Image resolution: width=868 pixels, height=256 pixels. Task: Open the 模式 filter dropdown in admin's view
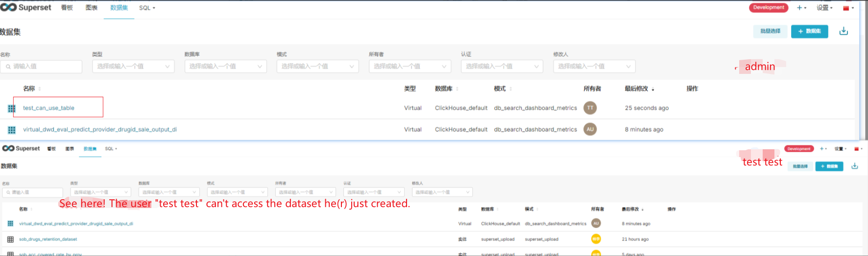tap(317, 66)
